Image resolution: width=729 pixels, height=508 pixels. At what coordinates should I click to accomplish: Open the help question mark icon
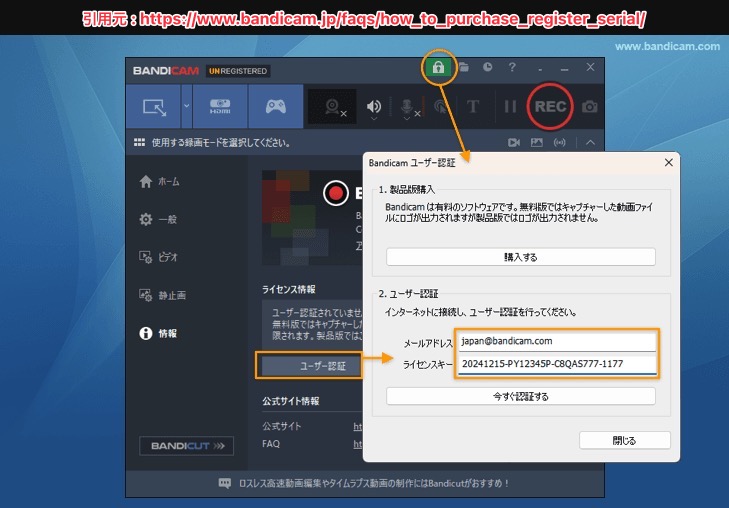click(512, 68)
